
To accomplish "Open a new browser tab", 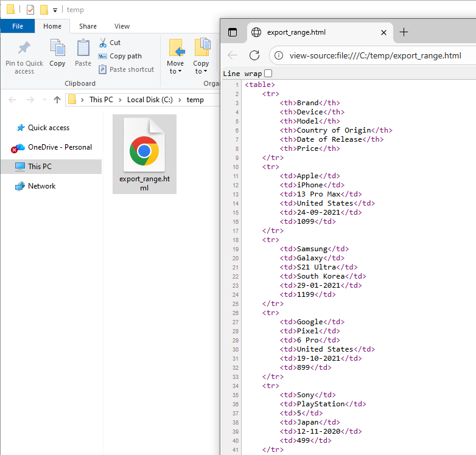I will click(404, 32).
